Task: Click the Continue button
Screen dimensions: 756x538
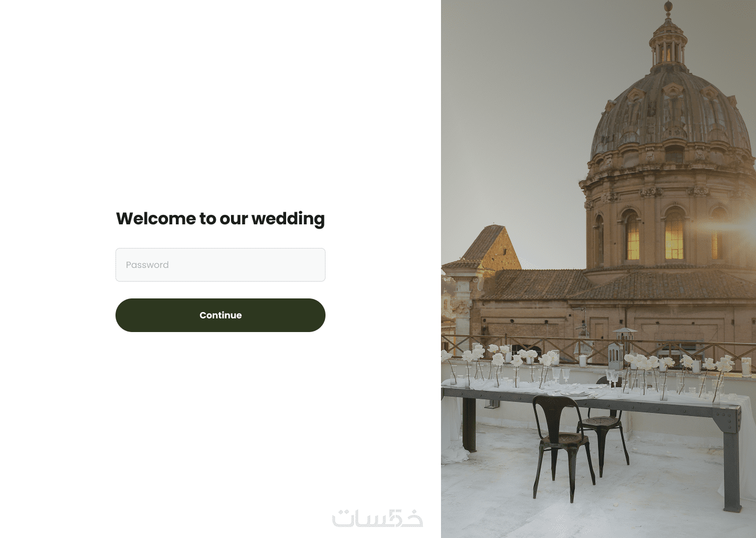Action: [x=220, y=315]
